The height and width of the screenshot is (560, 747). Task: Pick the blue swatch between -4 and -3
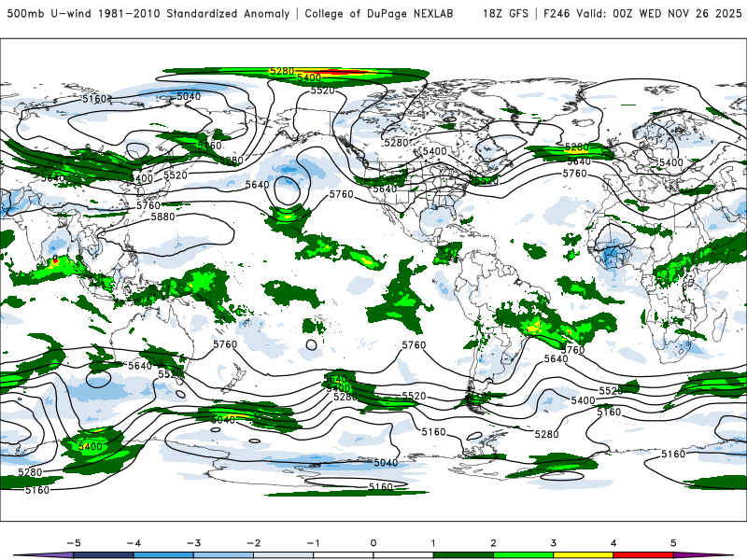click(x=163, y=555)
